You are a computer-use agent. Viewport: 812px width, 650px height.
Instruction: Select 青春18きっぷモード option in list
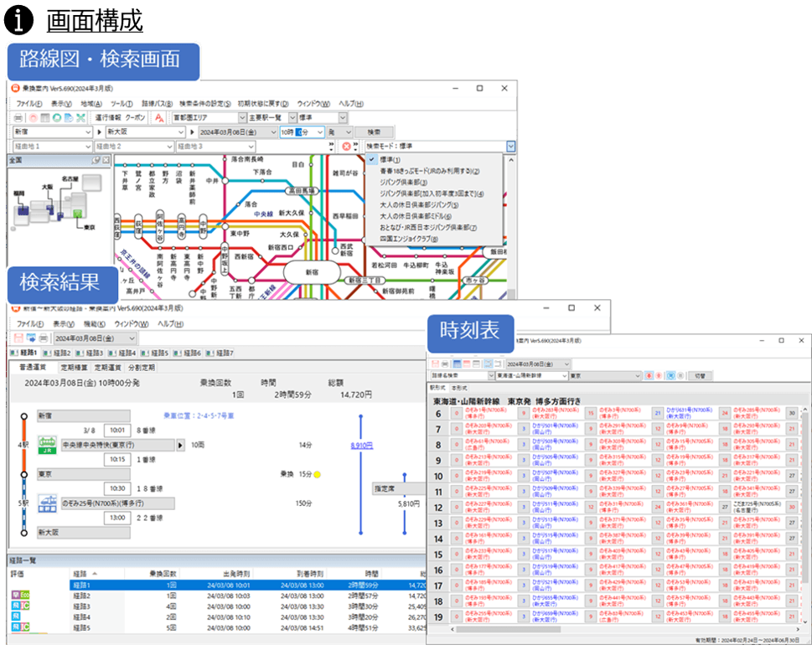pyautogui.click(x=429, y=171)
